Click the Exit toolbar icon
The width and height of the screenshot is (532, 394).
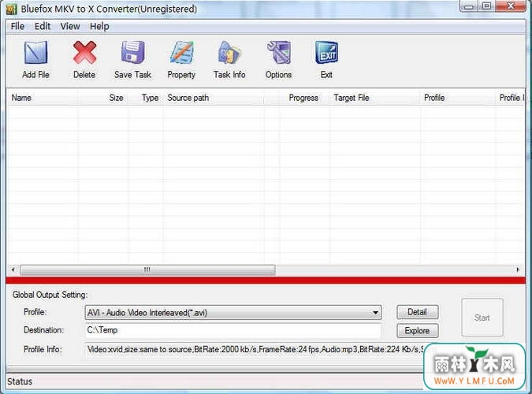(x=326, y=53)
